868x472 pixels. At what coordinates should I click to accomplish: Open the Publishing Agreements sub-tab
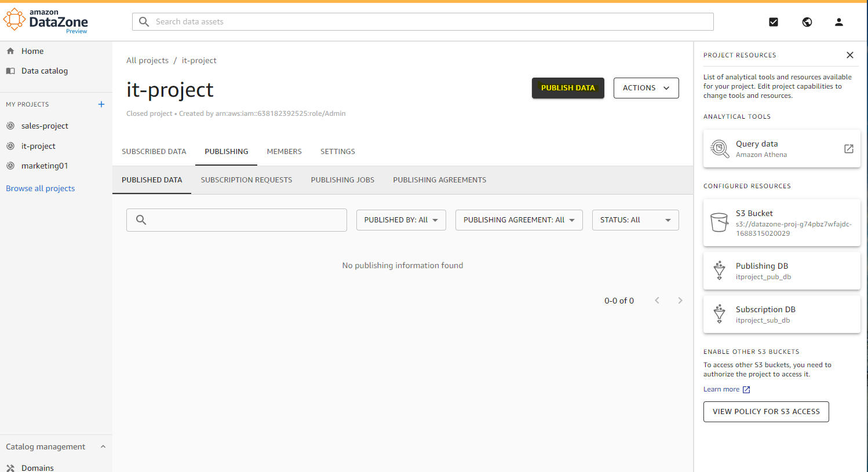440,180
